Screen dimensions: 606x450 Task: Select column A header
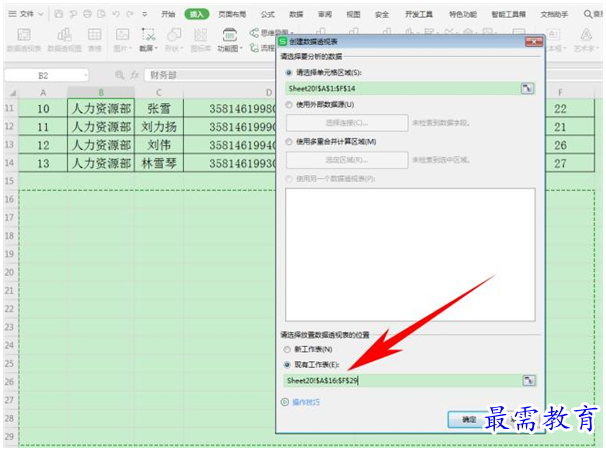click(x=43, y=93)
